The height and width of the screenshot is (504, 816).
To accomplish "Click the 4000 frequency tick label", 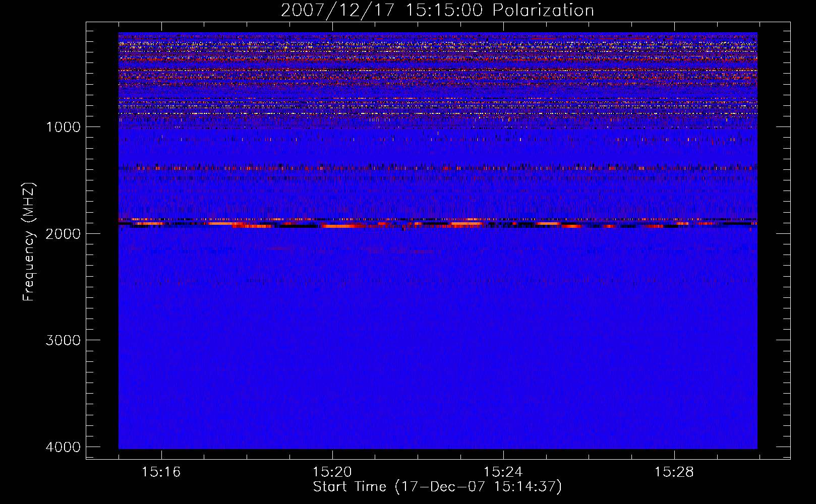I will click(64, 447).
